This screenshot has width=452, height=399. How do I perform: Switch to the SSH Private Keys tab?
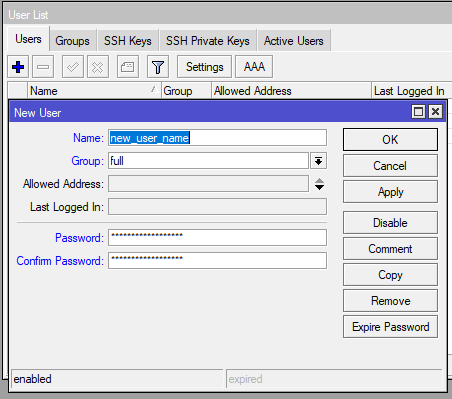point(208,41)
